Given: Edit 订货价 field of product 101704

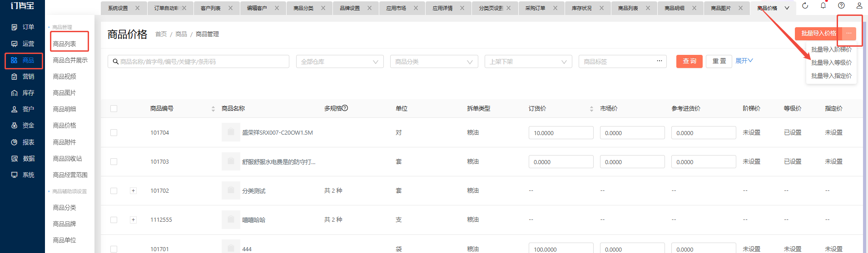Looking at the screenshot, I should tap(561, 133).
